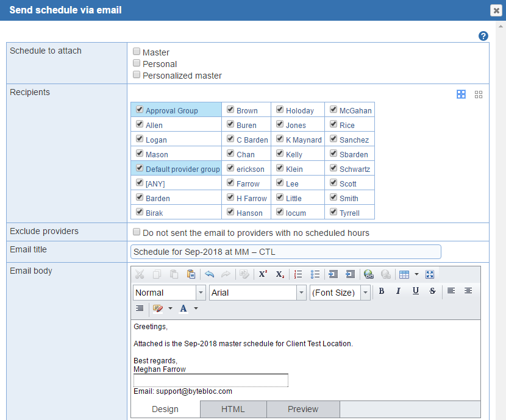Click the scrollbar up arrow
The width and height of the screenshot is (506, 420).
tap(501, 26)
